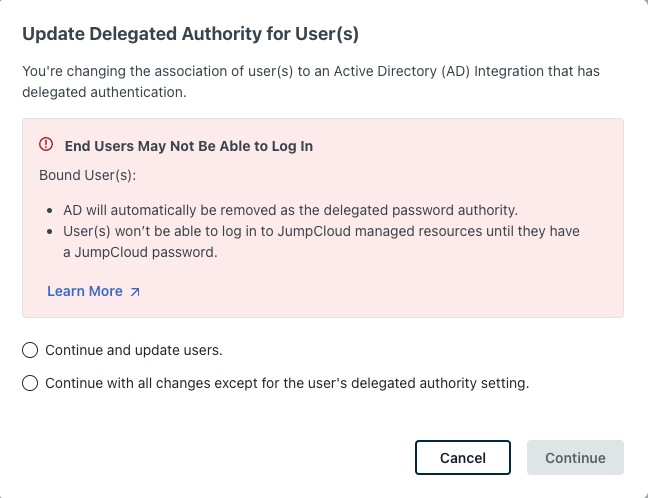The image size is (648, 498).
Task: Click the intro sentence starting 'You're changing the association'
Action: click(320, 72)
